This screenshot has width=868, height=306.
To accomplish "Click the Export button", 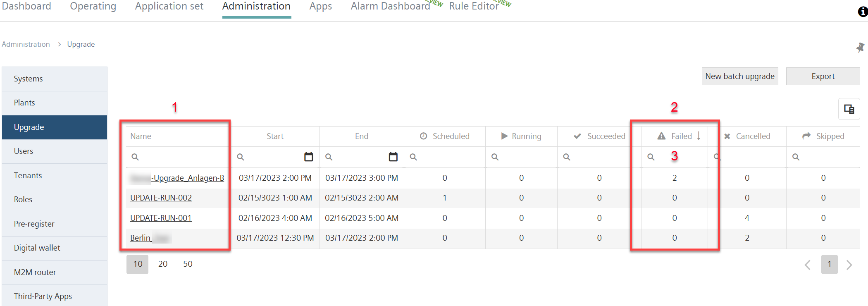I will 823,76.
